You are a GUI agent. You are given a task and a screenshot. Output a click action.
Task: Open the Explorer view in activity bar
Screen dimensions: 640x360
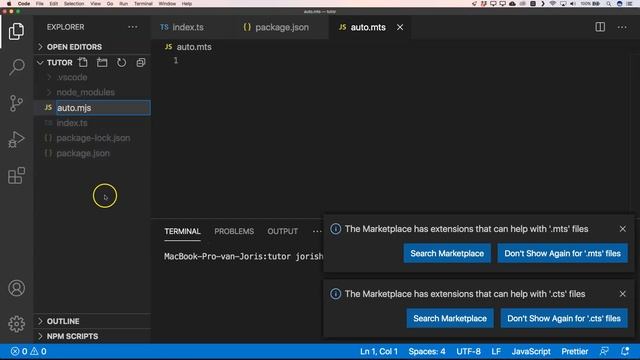point(16,31)
